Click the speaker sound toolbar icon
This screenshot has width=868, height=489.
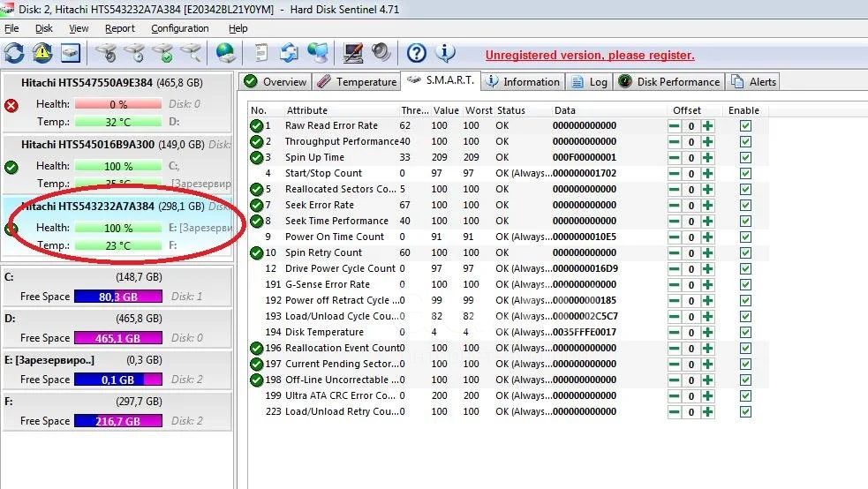[381, 53]
